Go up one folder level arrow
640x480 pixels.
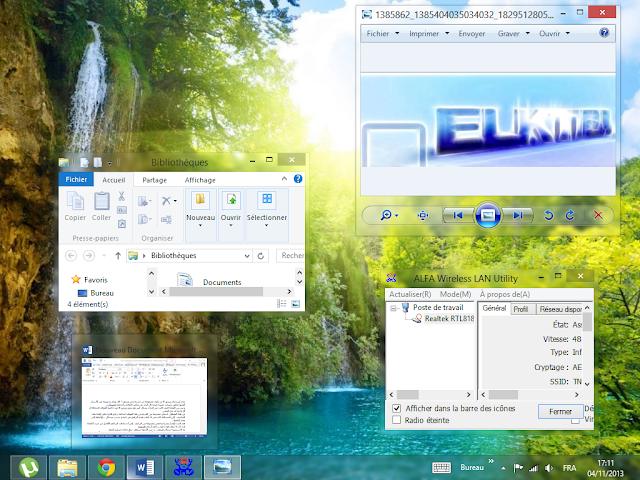118,256
